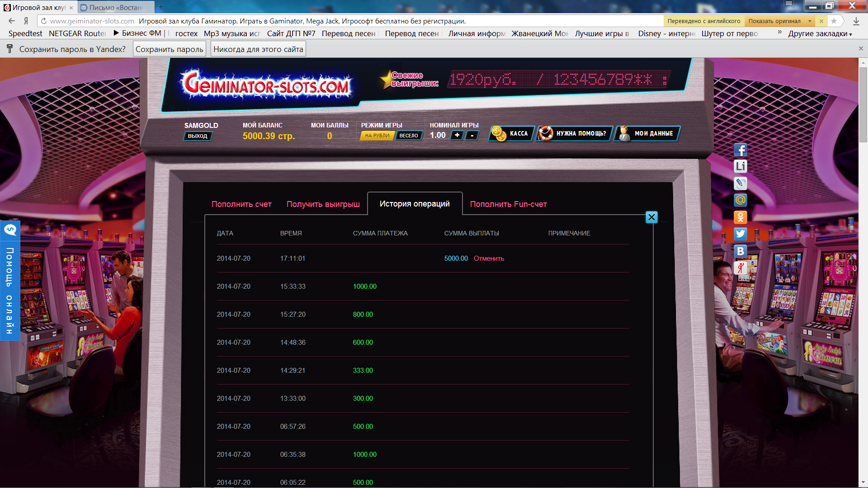Viewport: 868px width, 488px height.
Task: Click the LiveInternet Li share icon
Action: [740, 166]
